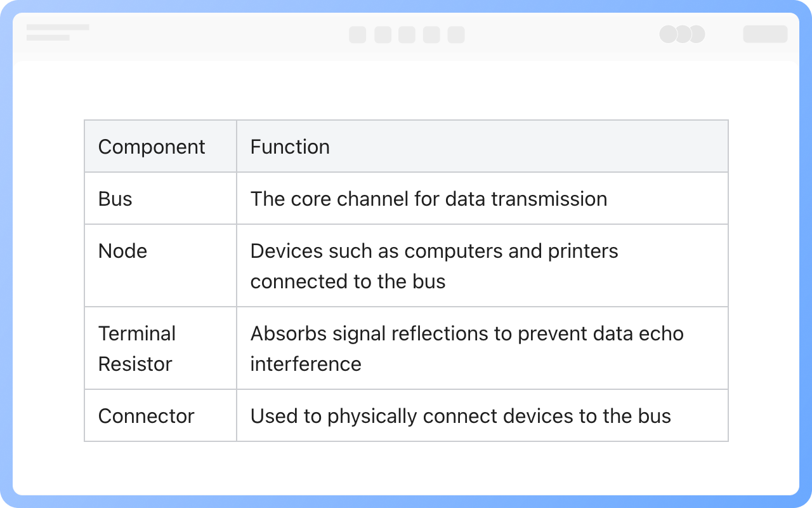Click the fifth gray toolbar square placeholder
This screenshot has height=508, width=812.
tap(456, 34)
